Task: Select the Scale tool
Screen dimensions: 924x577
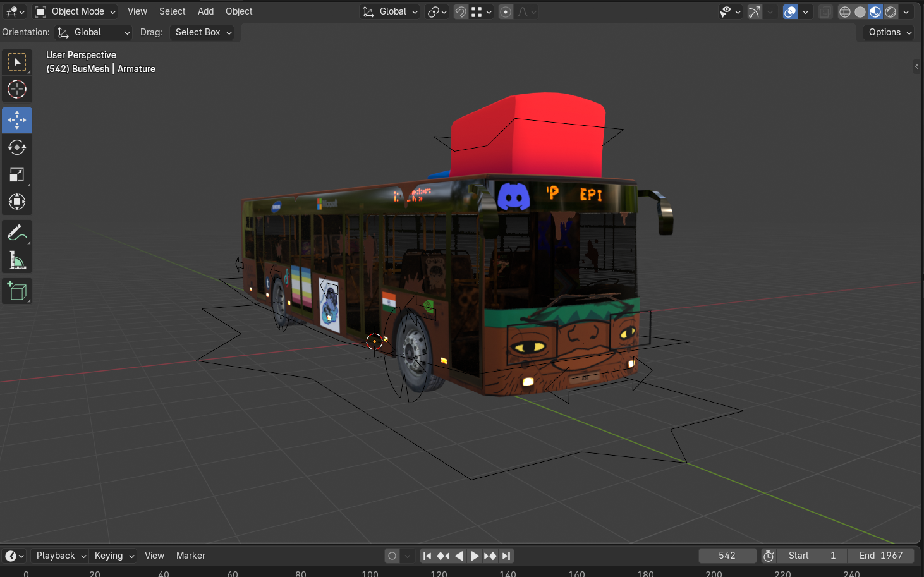Action: (17, 175)
